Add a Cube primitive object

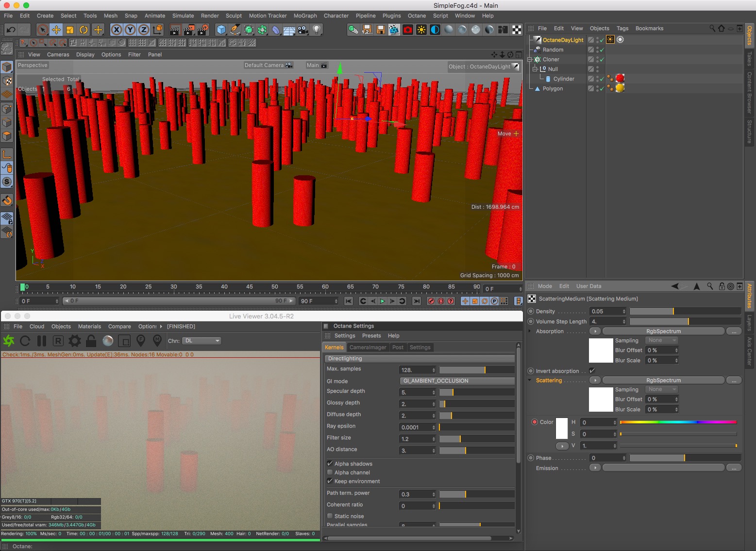tap(221, 30)
